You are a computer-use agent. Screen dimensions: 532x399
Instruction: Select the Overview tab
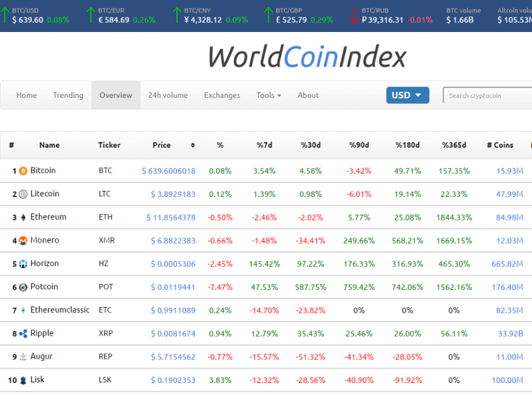point(116,95)
